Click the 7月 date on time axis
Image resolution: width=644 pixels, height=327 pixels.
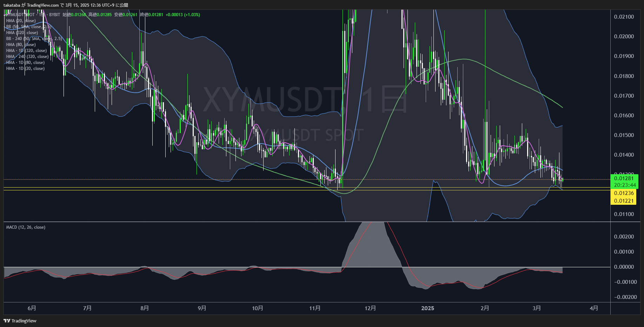click(87, 308)
